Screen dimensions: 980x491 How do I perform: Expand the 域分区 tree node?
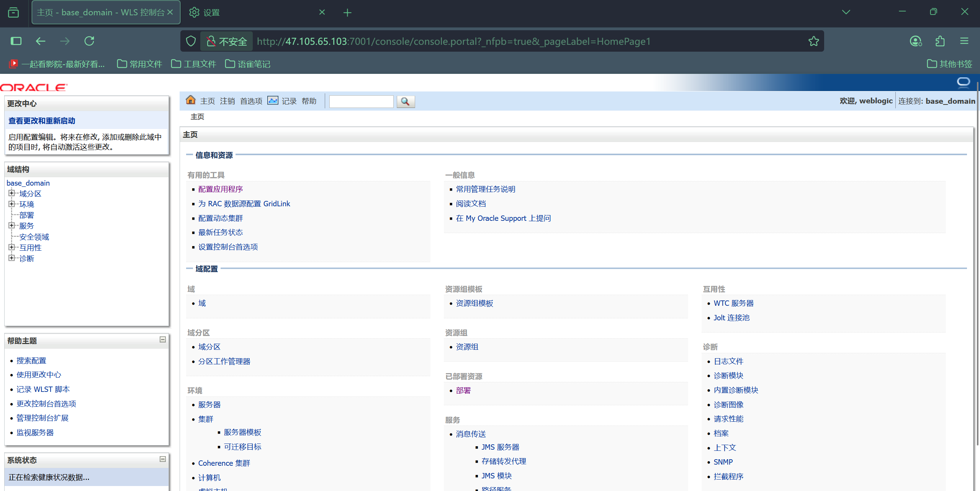[11, 193]
